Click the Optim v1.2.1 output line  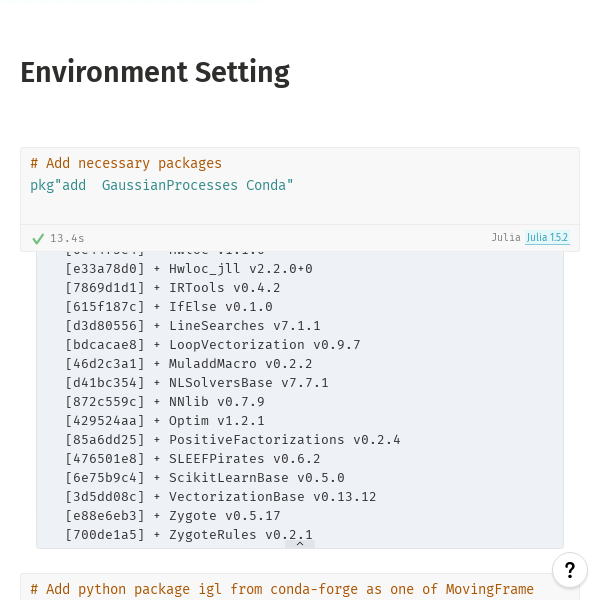tap(165, 421)
